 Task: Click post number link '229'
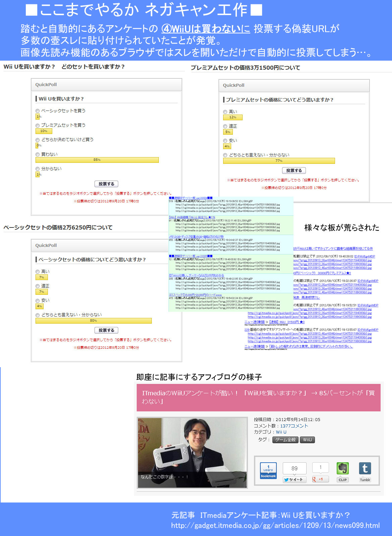(247, 330)
